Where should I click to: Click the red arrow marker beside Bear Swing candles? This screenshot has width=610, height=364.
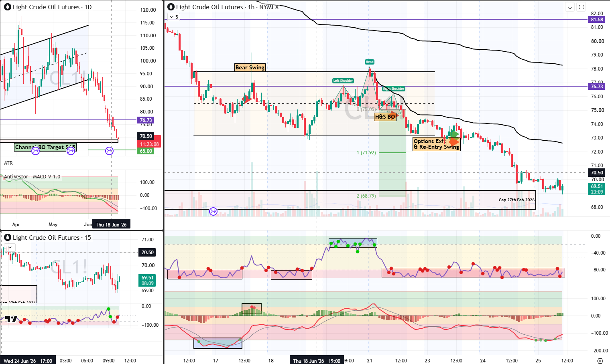click(x=247, y=98)
